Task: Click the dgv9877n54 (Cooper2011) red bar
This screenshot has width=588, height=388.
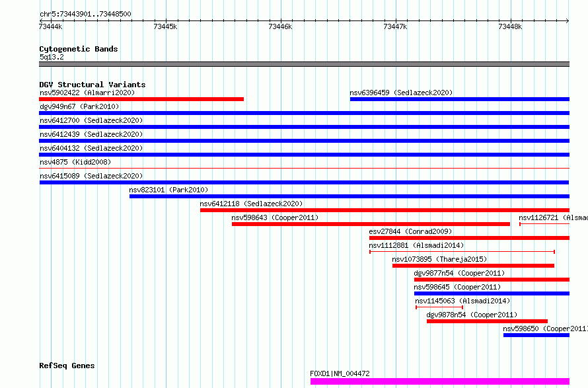Action: pos(492,280)
